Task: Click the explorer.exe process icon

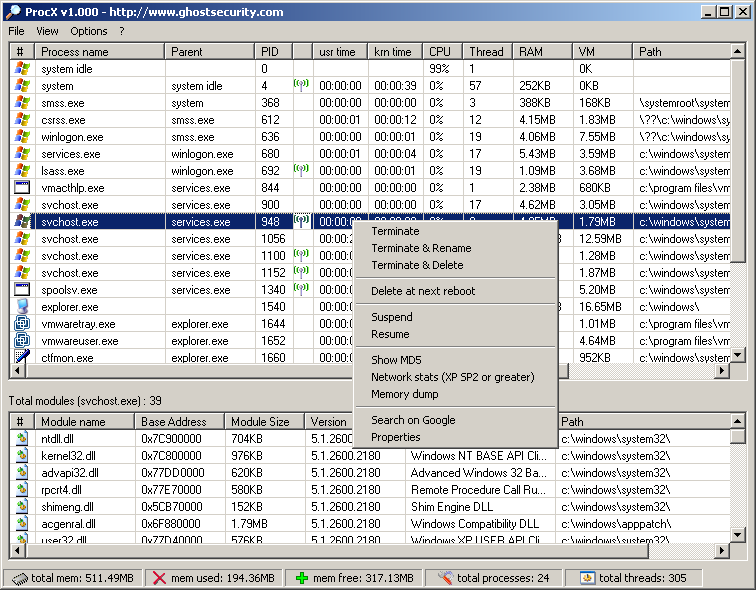Action: tap(22, 307)
